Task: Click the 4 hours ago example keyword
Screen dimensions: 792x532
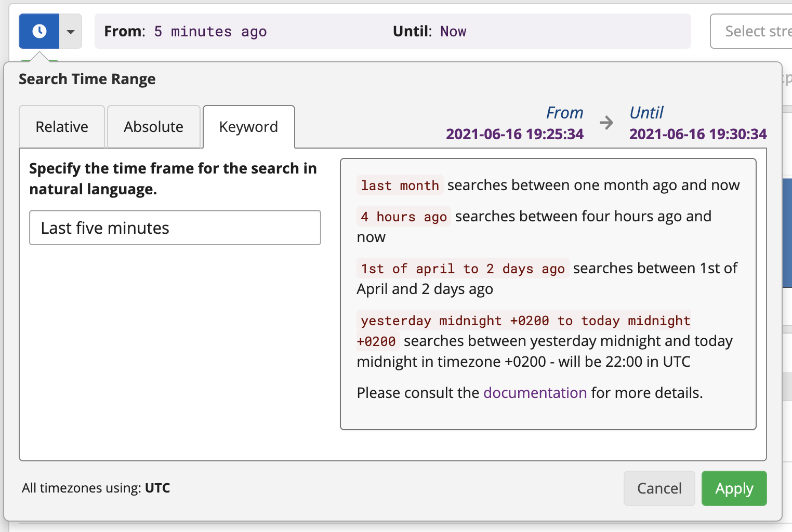Action: pos(403,216)
